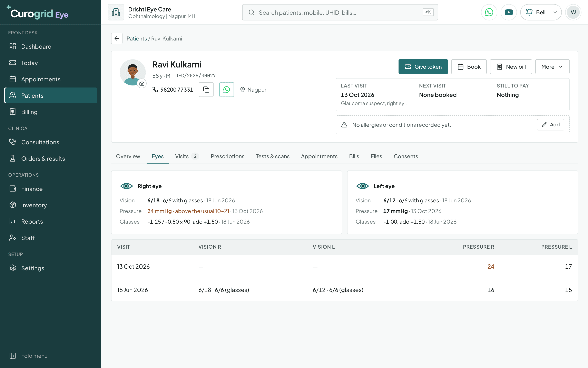Expand the Bell dropdown arrow
Viewport: 588px width, 368px height.
point(555,12)
